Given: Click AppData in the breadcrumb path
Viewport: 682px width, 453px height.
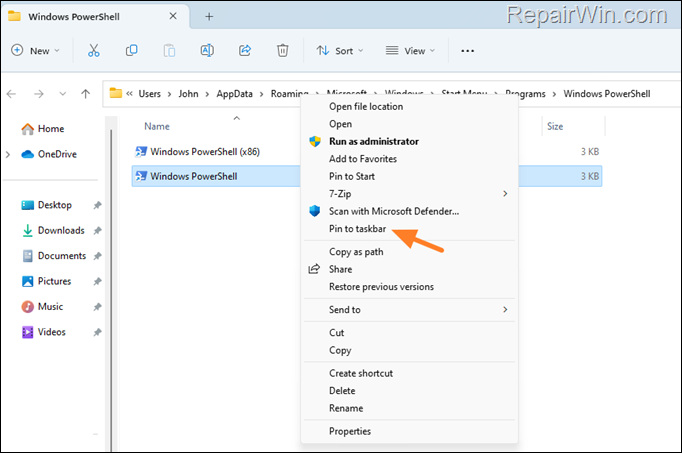Looking at the screenshot, I should (234, 94).
